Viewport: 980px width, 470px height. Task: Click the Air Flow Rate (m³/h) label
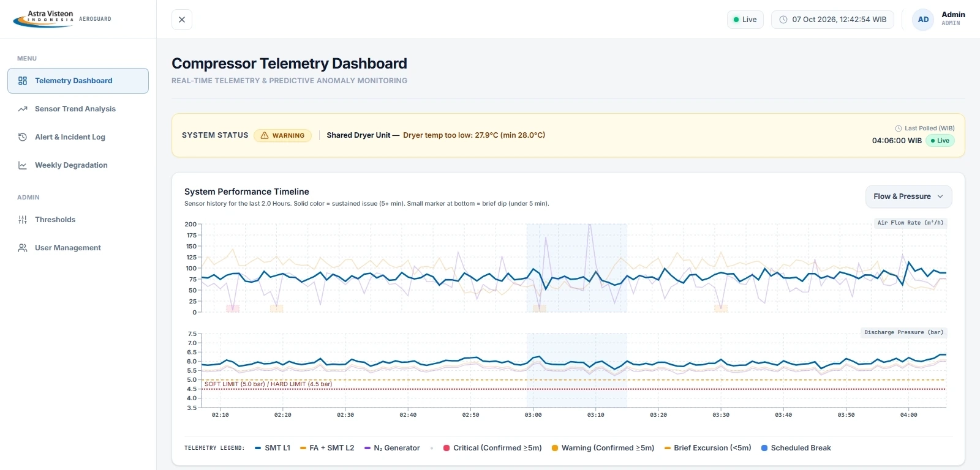pyautogui.click(x=910, y=223)
